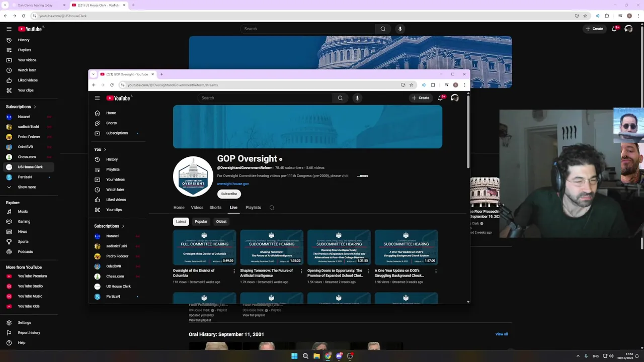This screenshot has height=362, width=644.
Task: Open Watch later in GOP Oversight window's sidebar
Action: 115,190
